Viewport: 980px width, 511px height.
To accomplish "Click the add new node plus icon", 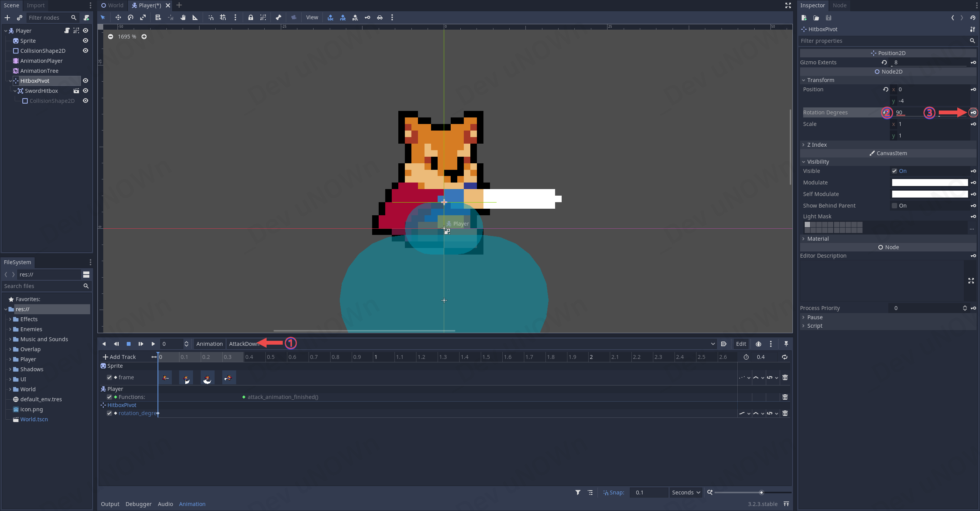I will click(7, 18).
